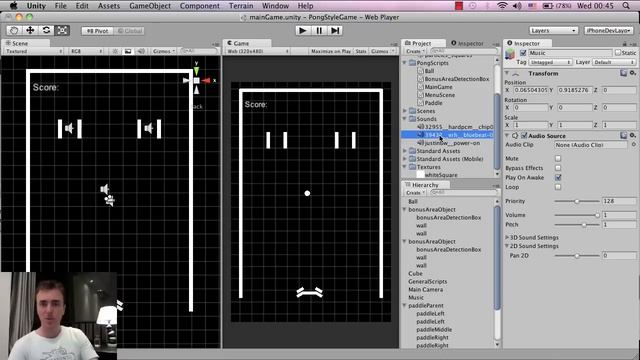640x360 pixels.
Task: Open Transform component help icon
Action: pos(623,73)
